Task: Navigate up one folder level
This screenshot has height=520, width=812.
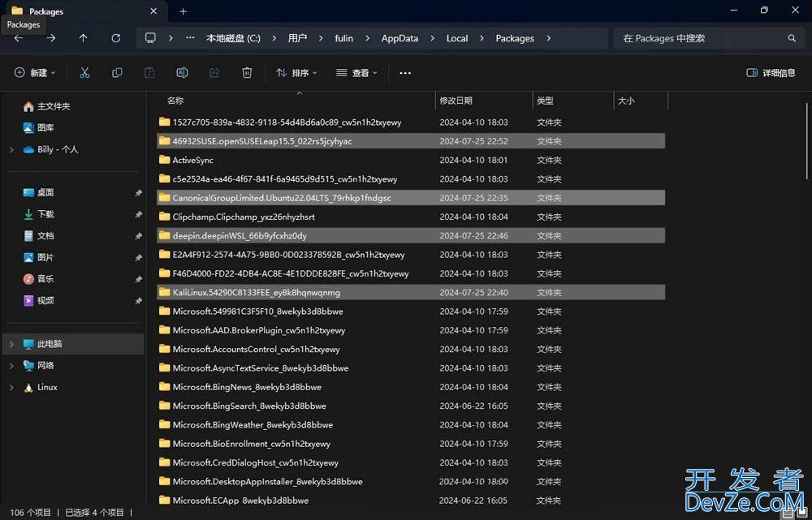Action: coord(83,38)
